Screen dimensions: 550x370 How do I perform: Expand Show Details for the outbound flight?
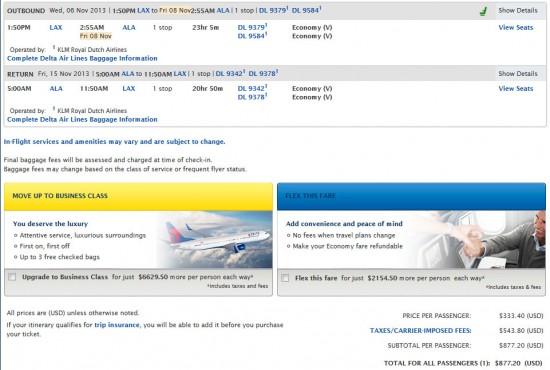pyautogui.click(x=518, y=11)
